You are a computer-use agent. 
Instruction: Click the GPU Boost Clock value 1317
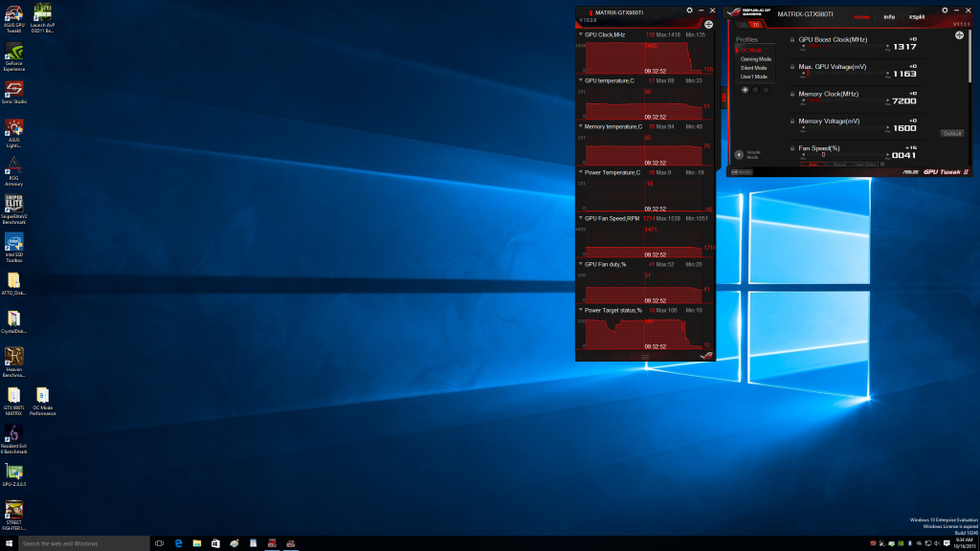click(904, 47)
